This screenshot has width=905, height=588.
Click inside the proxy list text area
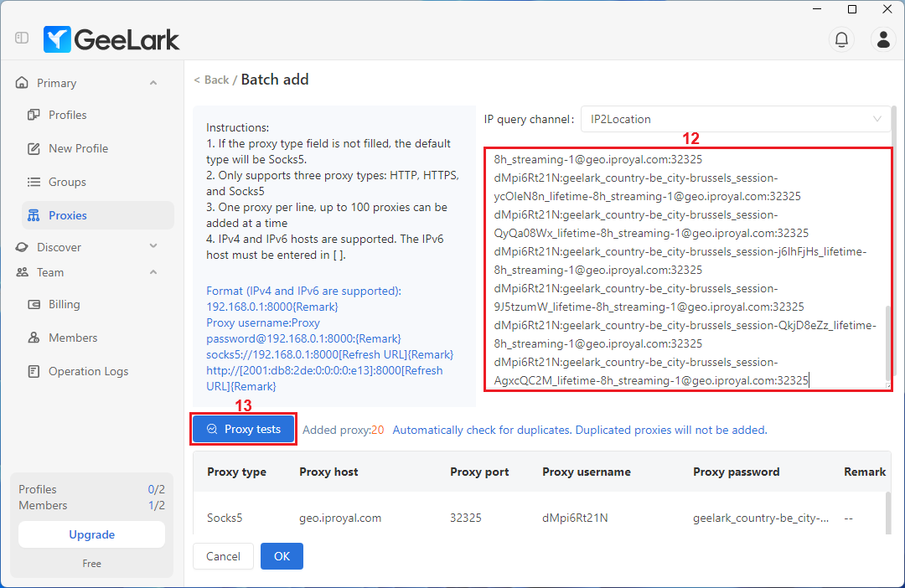[x=687, y=270]
